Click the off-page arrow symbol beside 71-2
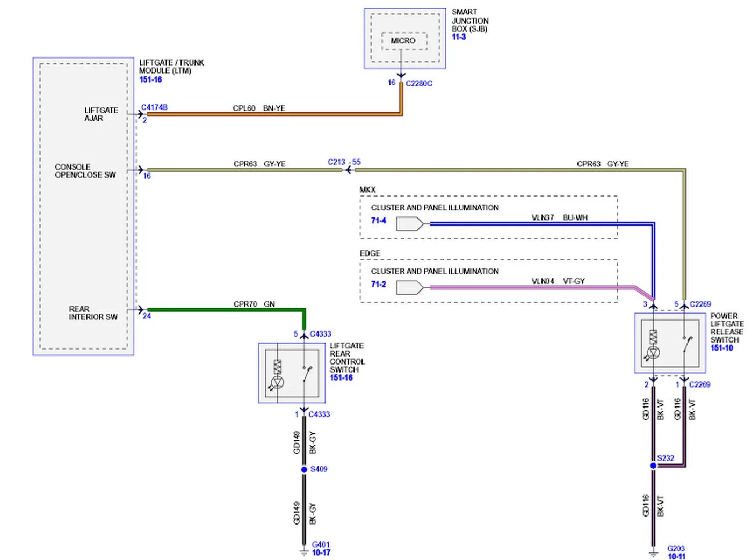This screenshot has width=752, height=560. coord(410,288)
